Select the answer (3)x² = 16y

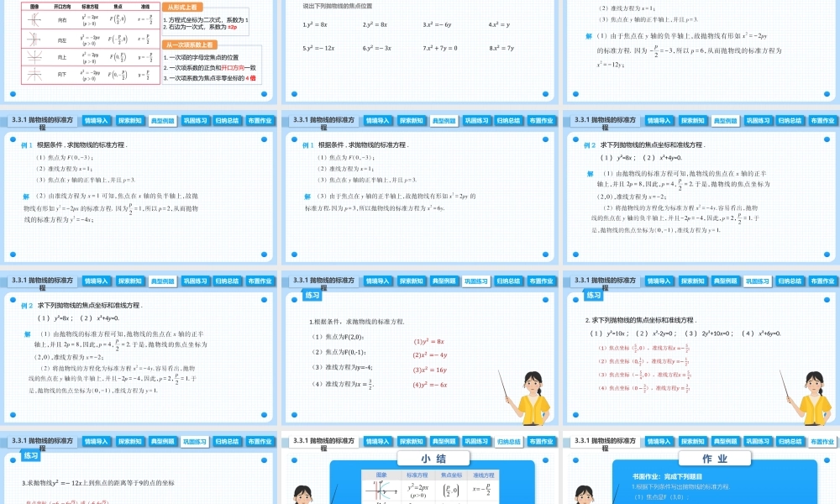429,370
